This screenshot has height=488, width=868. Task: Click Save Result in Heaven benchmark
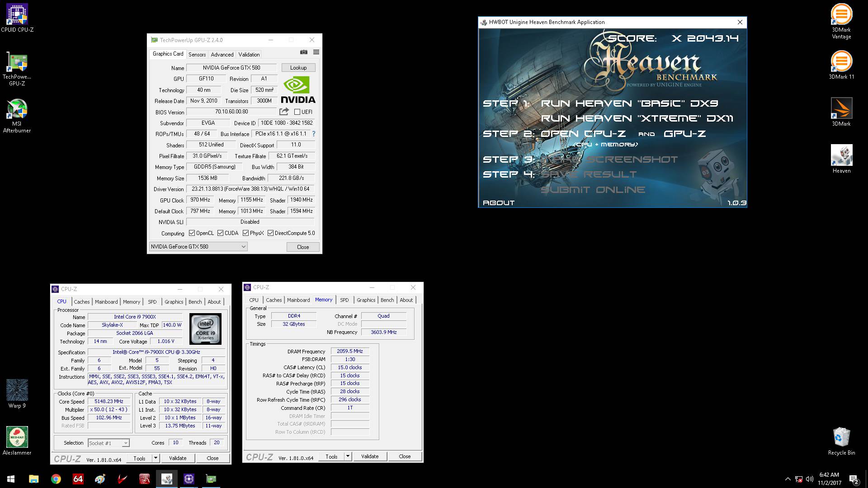pos(589,174)
